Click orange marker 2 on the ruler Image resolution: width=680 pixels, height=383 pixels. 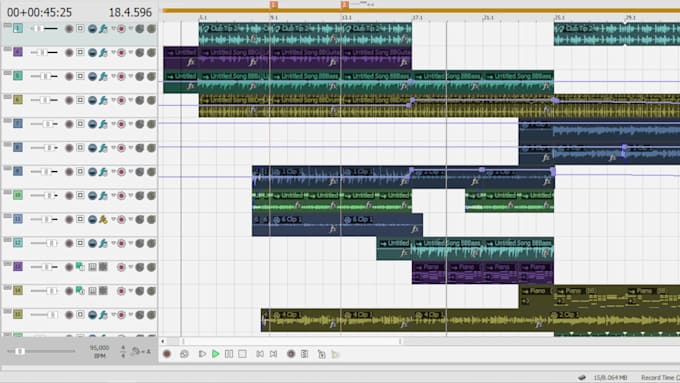345,5
